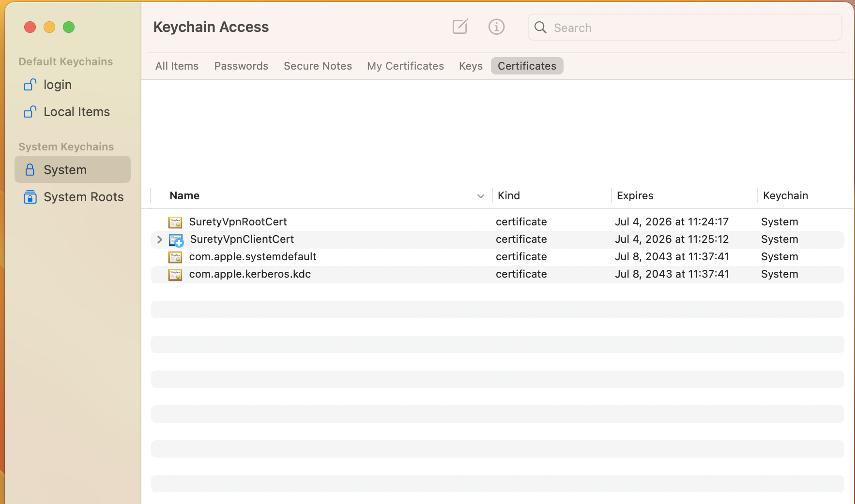Show the My Certificates tab
Viewport: 855px width, 504px height.
pos(405,66)
